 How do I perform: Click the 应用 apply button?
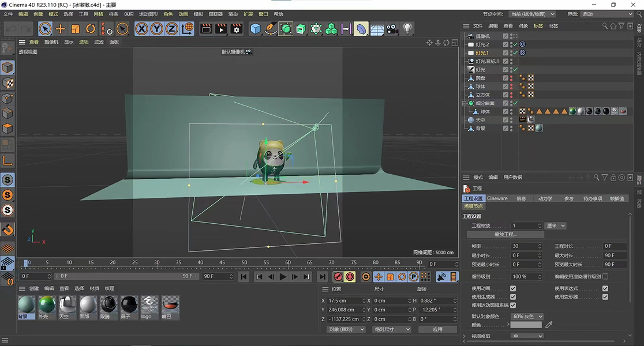437,329
